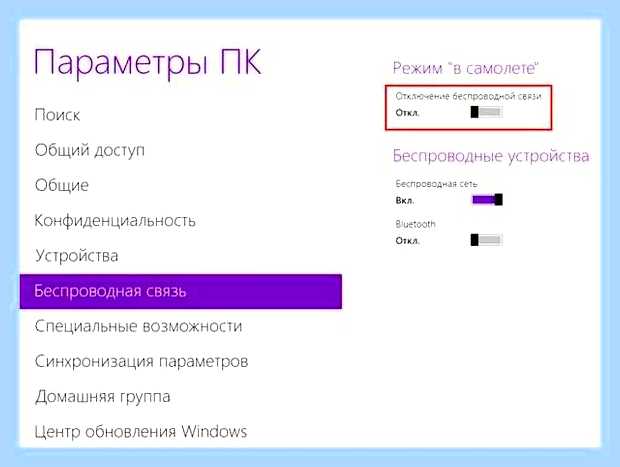Image resolution: width=620 pixels, height=467 pixels.
Task: Select Домашняя группа category
Action: (103, 397)
